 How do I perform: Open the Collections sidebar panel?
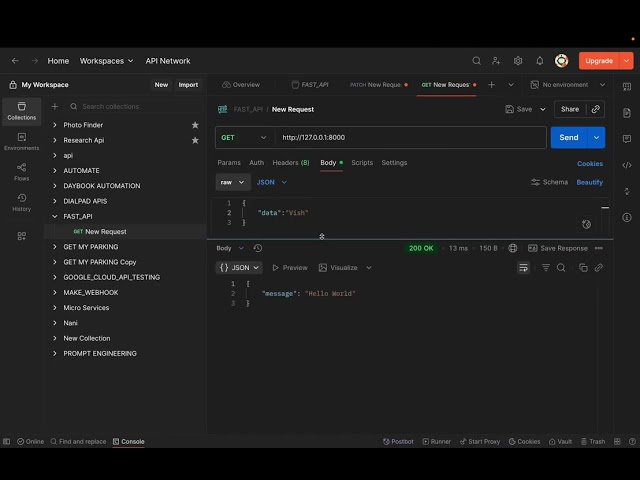(22, 111)
